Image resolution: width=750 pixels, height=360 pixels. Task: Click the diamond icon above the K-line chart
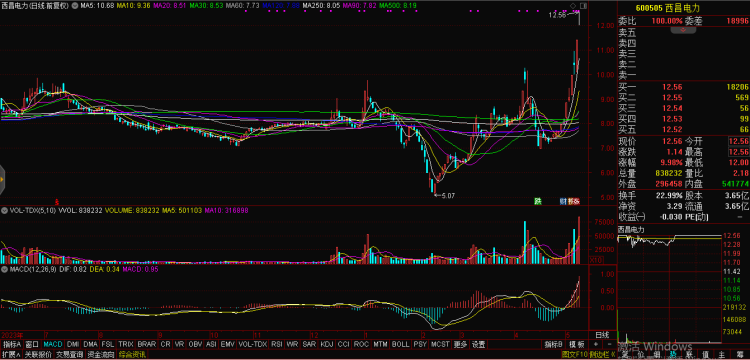(573, 6)
